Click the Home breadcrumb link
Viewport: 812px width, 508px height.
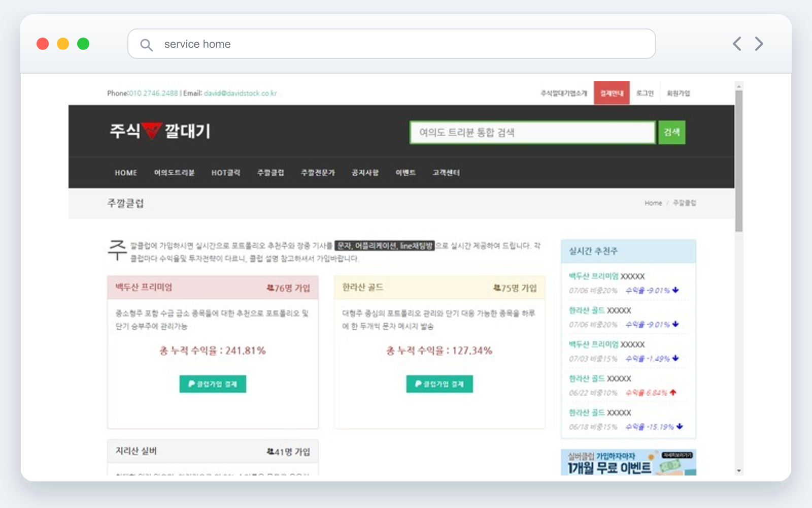pyautogui.click(x=653, y=203)
